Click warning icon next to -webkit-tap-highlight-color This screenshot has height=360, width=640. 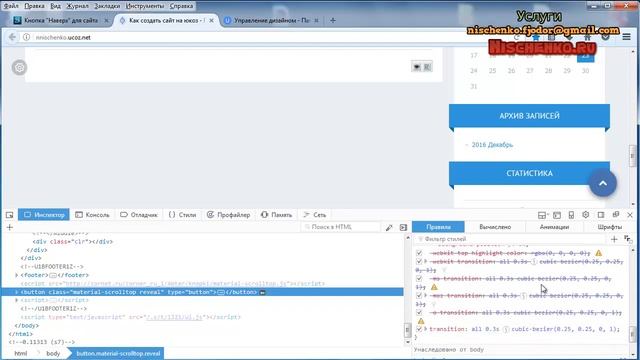pos(598,253)
